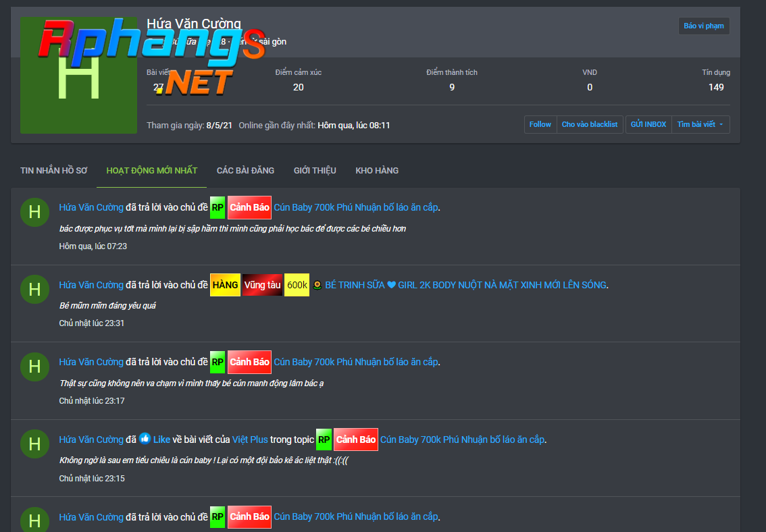Click H avatar beside Hôm qua 07:23 post
766x532 pixels.
click(x=34, y=212)
